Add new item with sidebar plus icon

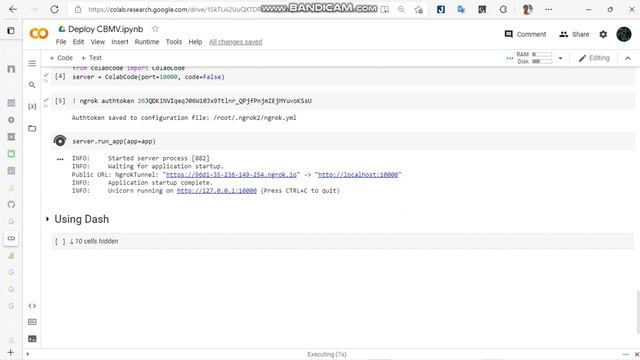pyautogui.click(x=11, y=352)
